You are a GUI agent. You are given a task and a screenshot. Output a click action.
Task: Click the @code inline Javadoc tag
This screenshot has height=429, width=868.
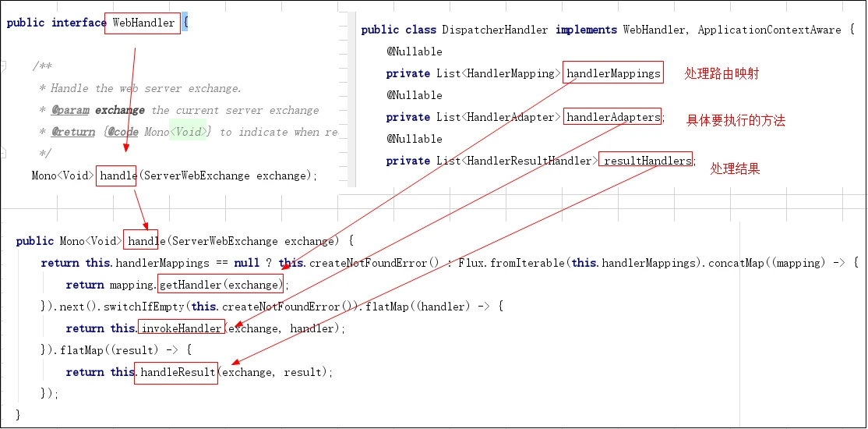(122, 132)
